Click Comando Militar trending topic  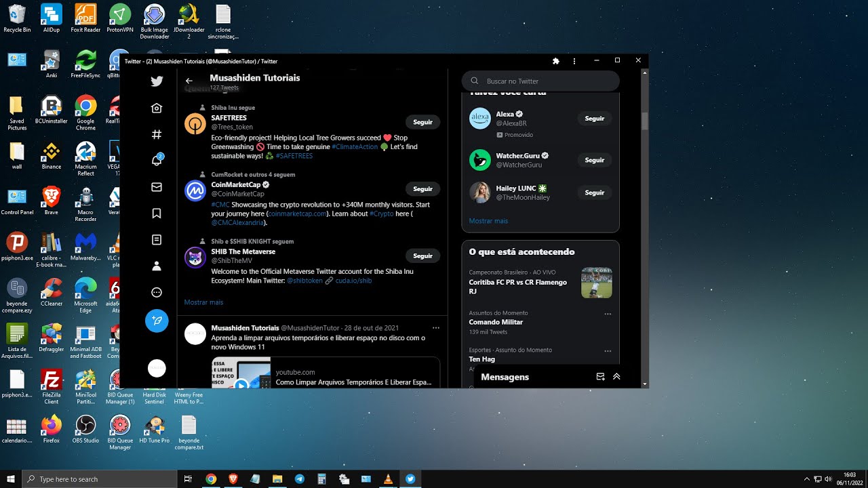click(x=496, y=323)
